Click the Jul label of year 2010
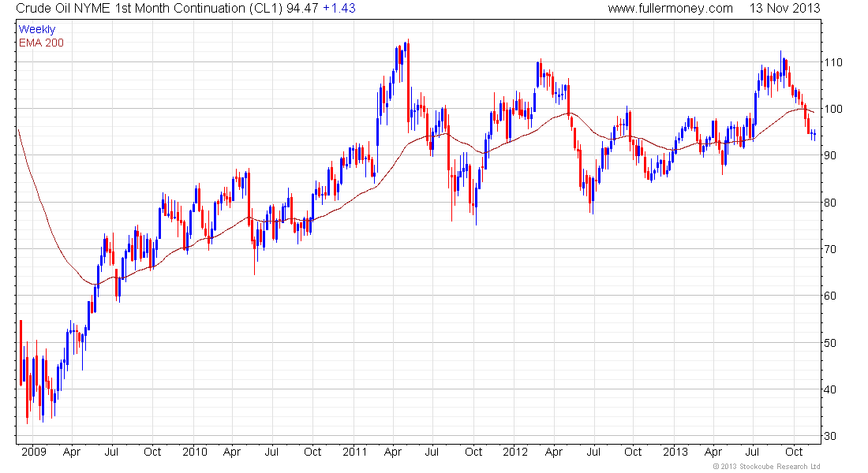This screenshot has width=868, height=473. click(x=271, y=452)
